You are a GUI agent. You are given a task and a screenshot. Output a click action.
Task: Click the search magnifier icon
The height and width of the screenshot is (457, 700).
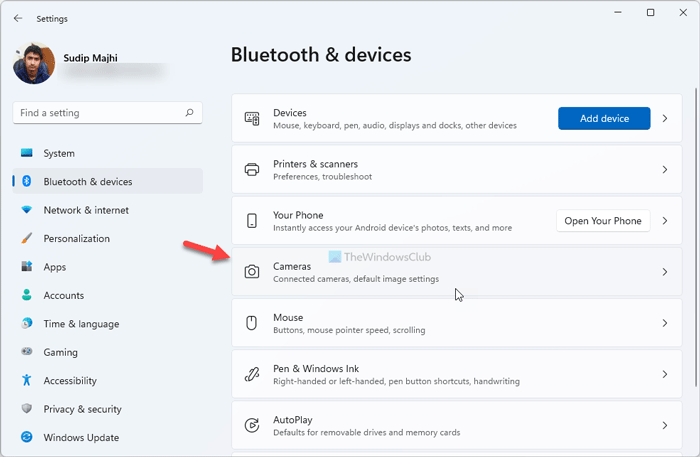190,114
